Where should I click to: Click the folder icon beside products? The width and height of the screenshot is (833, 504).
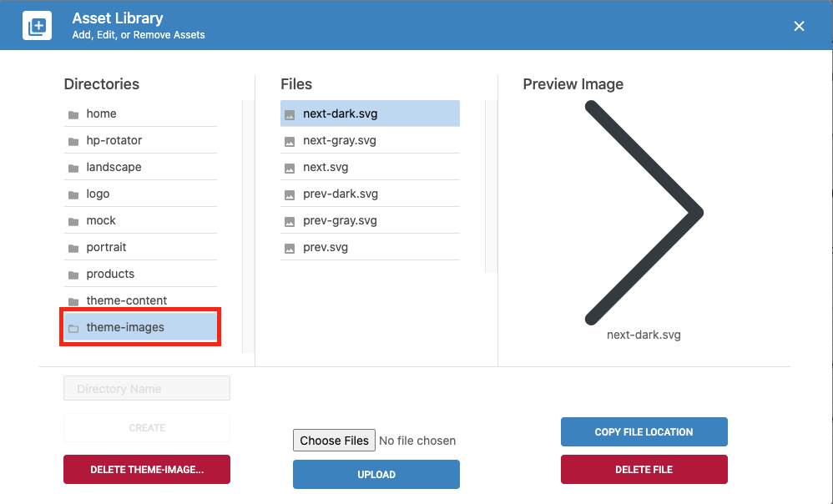pos(73,274)
